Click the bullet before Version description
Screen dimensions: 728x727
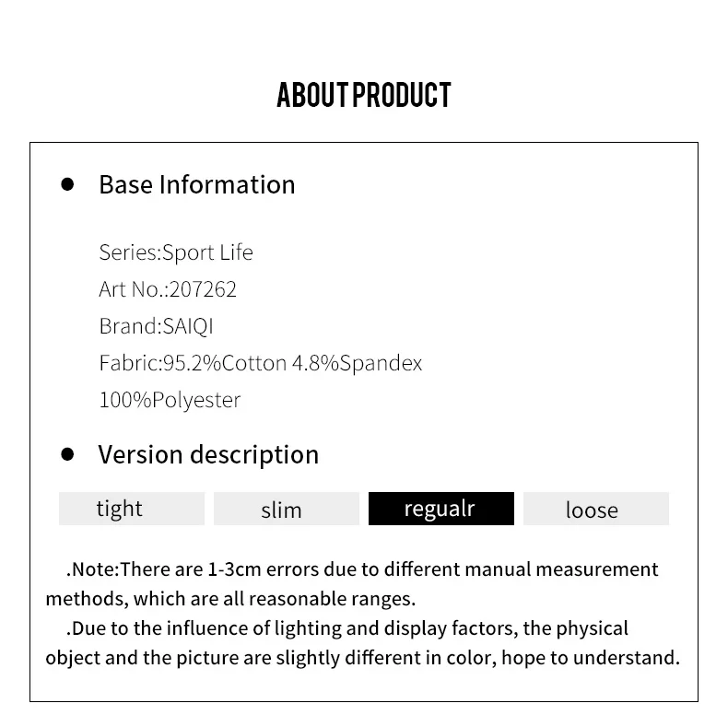click(67, 454)
